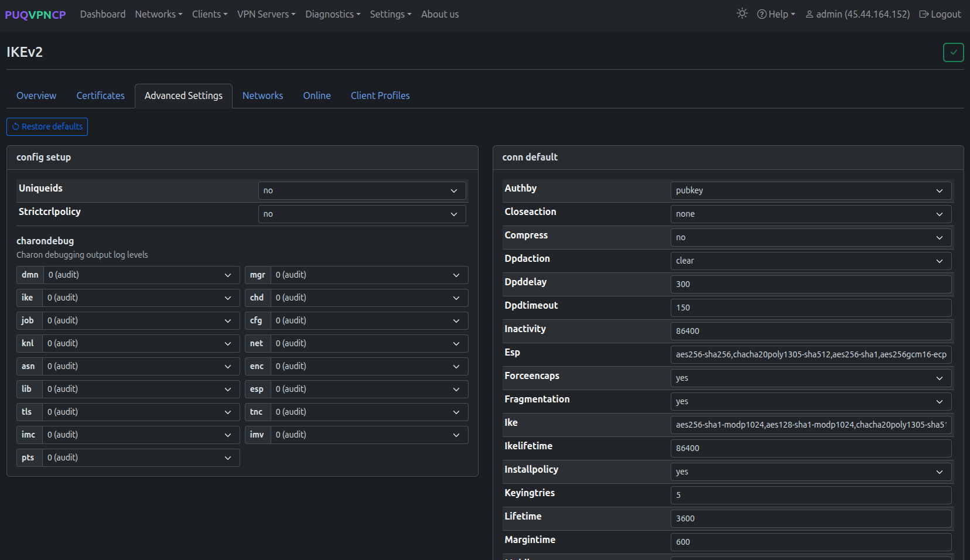Click the Restore defaults button
Image resolution: width=970 pixels, height=560 pixels.
47,127
